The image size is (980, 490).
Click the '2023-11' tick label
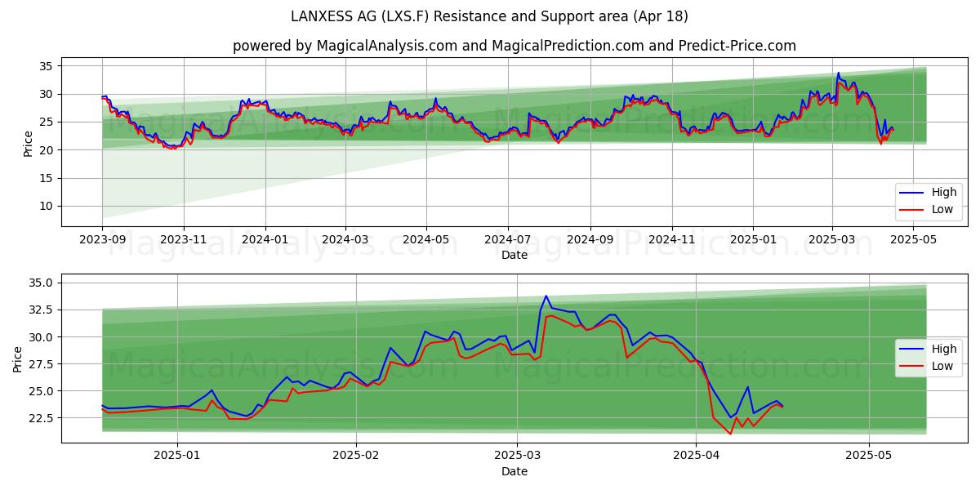(x=183, y=240)
